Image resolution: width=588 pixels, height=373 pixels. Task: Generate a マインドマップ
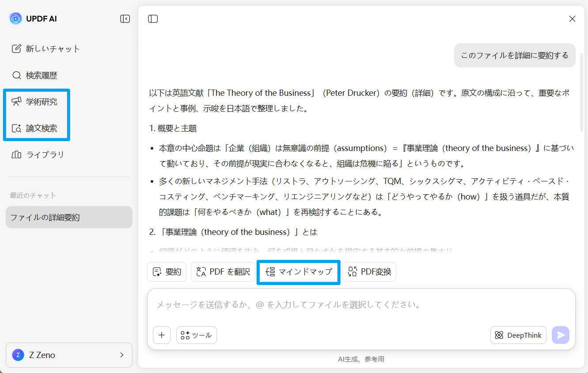coord(299,272)
